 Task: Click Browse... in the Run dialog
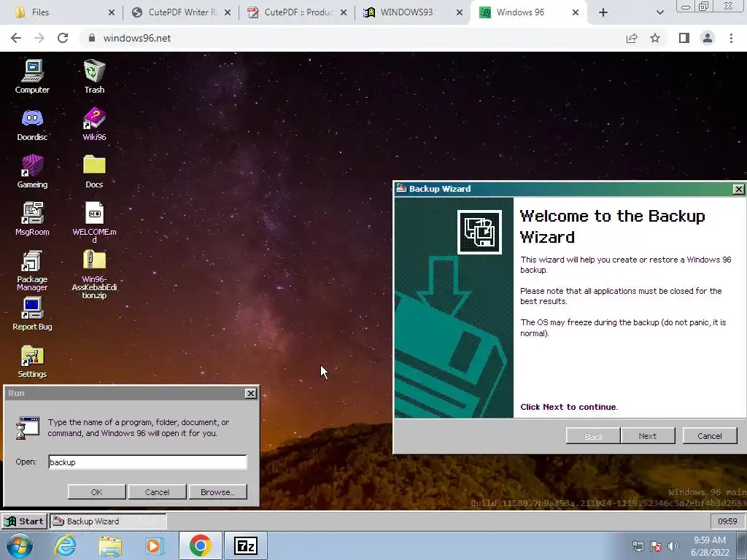[217, 492]
